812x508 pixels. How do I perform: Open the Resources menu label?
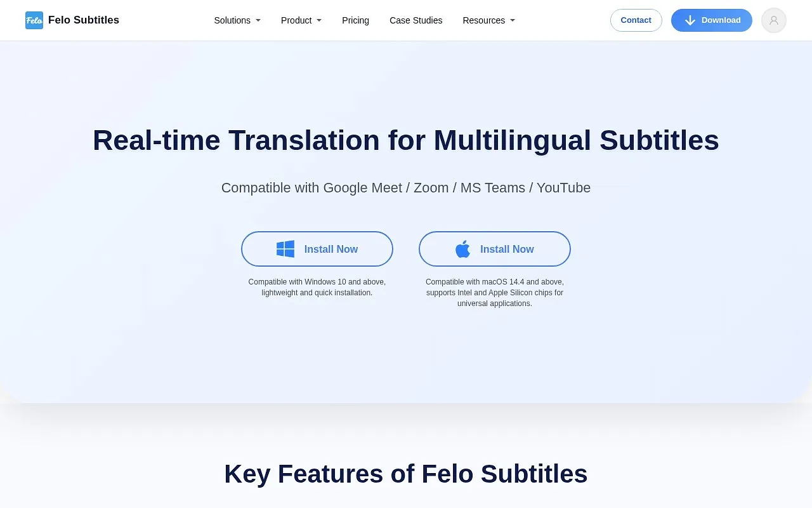[x=484, y=20]
